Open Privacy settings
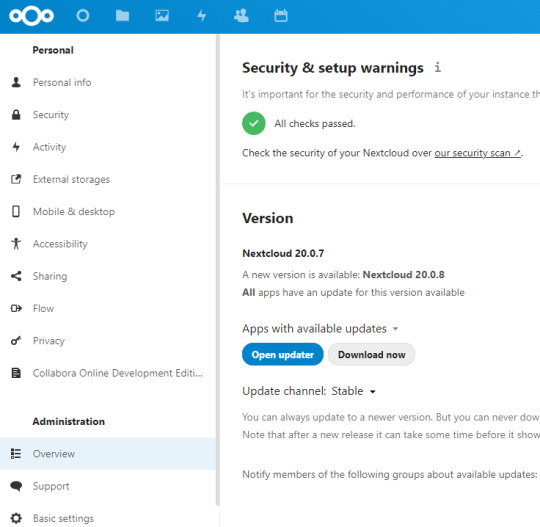Viewport: 540px width, 527px height. coord(108,341)
